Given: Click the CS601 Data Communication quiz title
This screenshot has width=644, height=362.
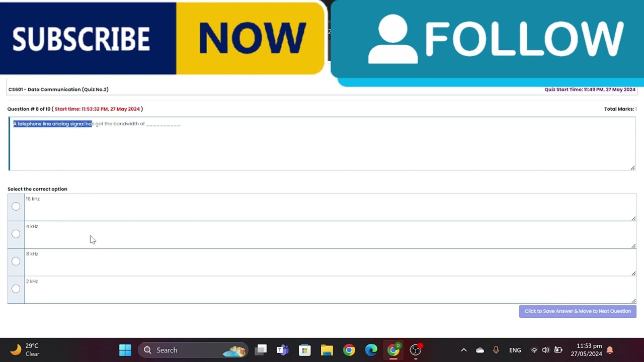Looking at the screenshot, I should tap(58, 89).
